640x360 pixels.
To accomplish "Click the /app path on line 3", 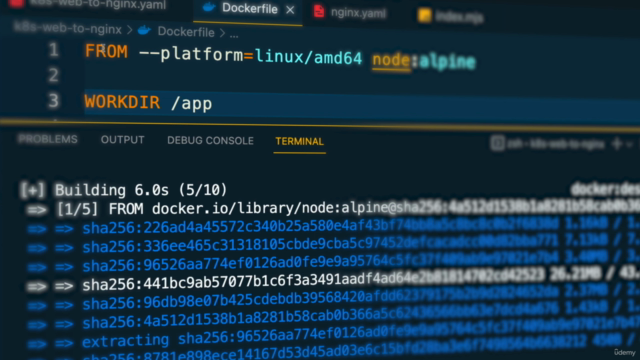I will point(191,103).
